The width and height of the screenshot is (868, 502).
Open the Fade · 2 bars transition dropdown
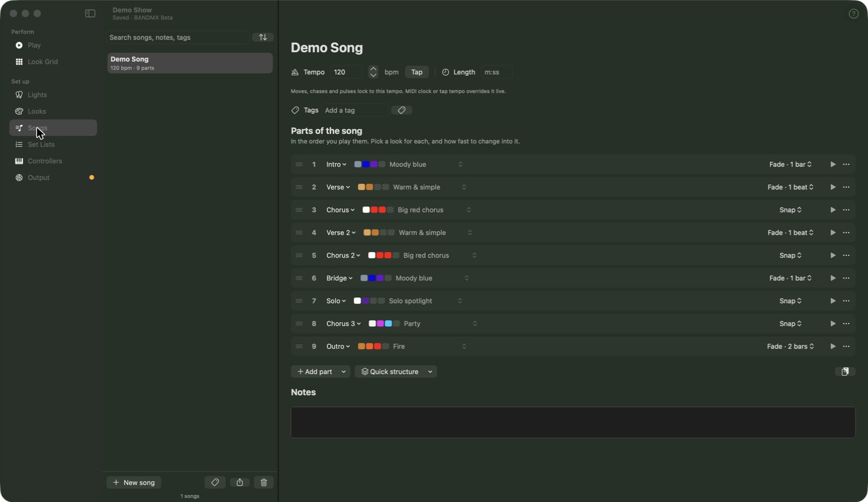790,346
